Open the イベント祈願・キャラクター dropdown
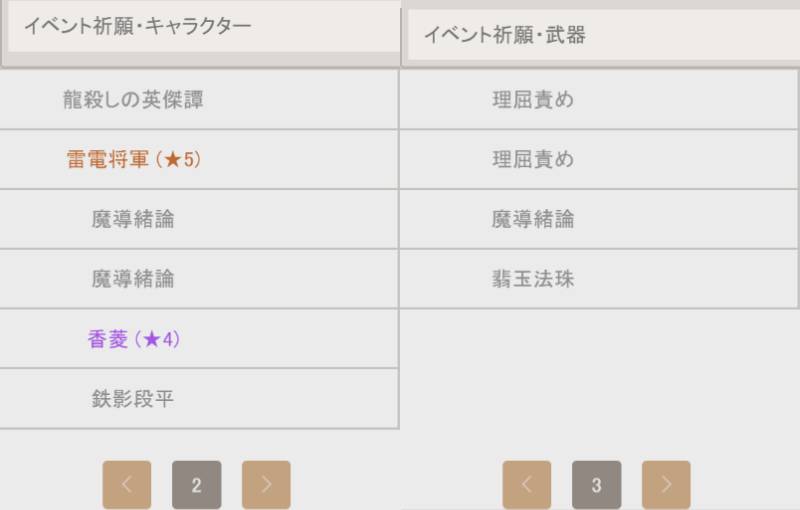Screen dimensions: 800x510 204,26
